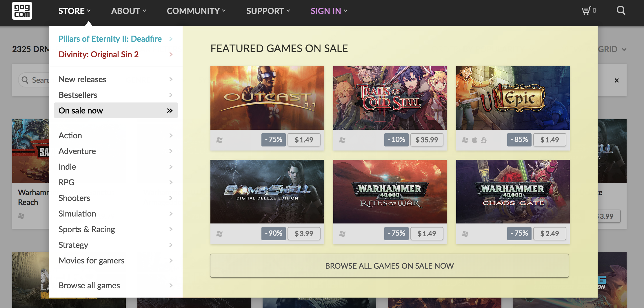Viewport: 644px width, 308px height.
Task: Click the $3.99 price for Bombshell
Action: pyautogui.click(x=304, y=234)
